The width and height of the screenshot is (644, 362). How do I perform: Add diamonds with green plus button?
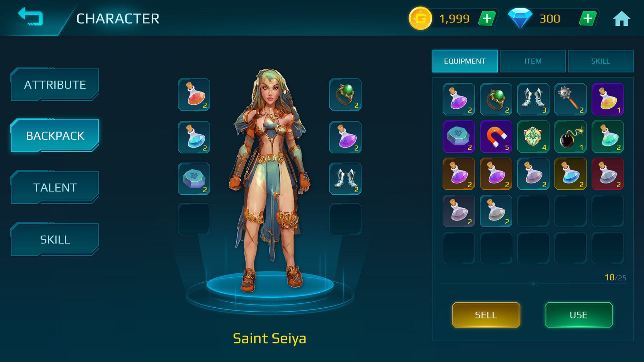tap(588, 18)
